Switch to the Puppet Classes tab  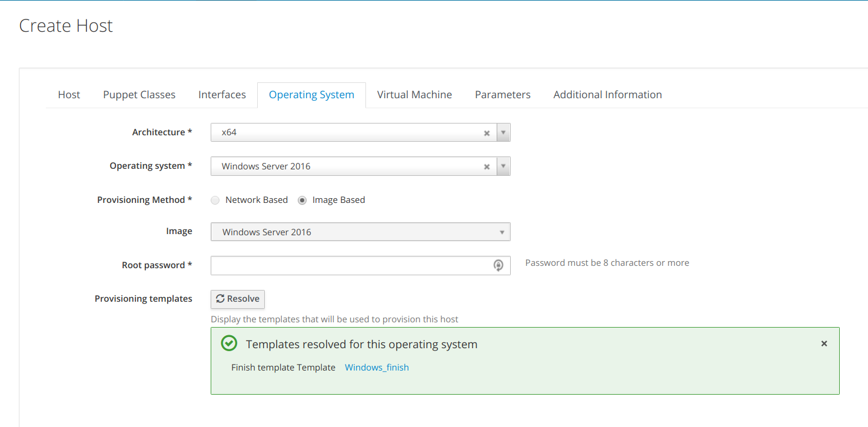pos(139,95)
